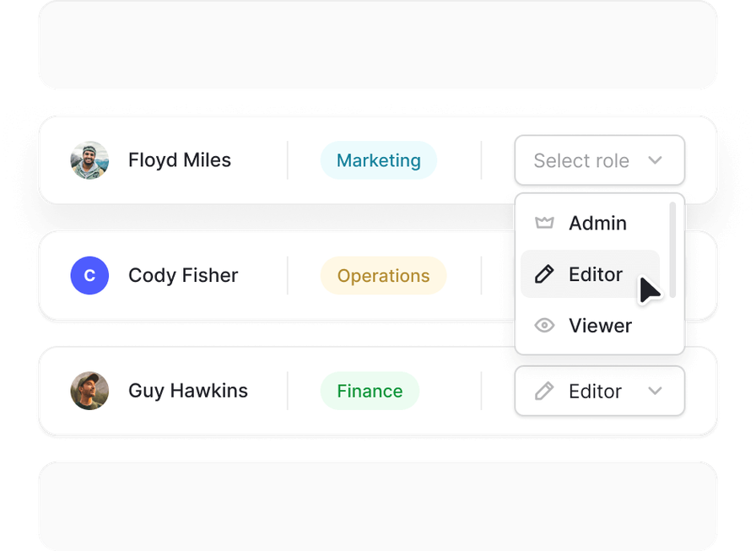This screenshot has width=756, height=551.
Task: Click Guy Hawkins profile photo
Action: (89, 391)
